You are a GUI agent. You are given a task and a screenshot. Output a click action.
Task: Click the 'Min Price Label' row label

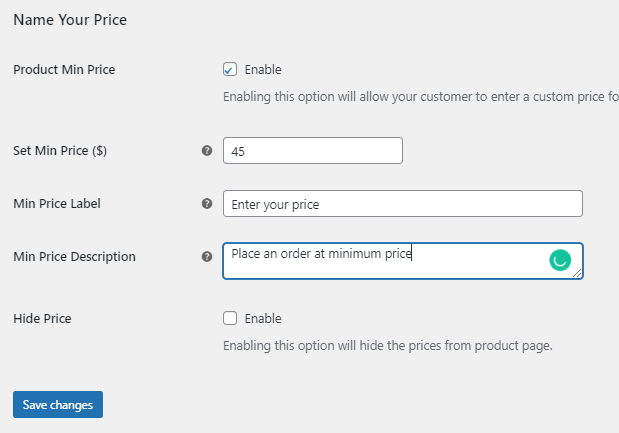57,204
